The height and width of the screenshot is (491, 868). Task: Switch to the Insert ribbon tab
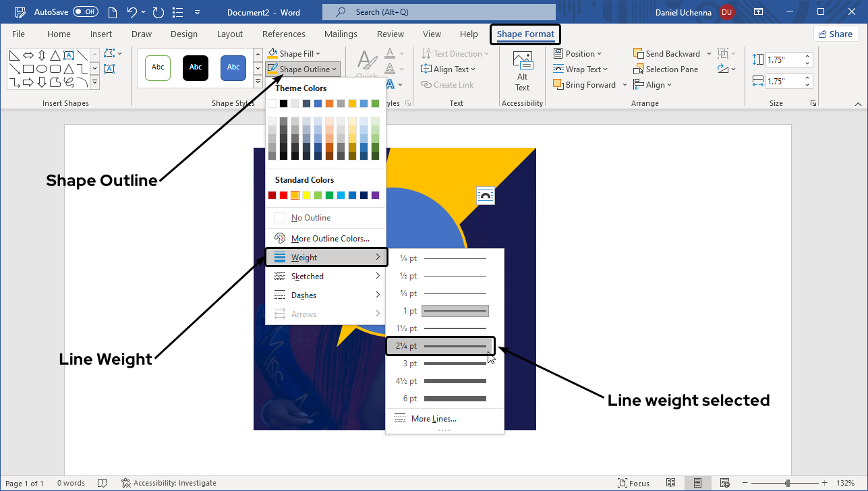[101, 34]
